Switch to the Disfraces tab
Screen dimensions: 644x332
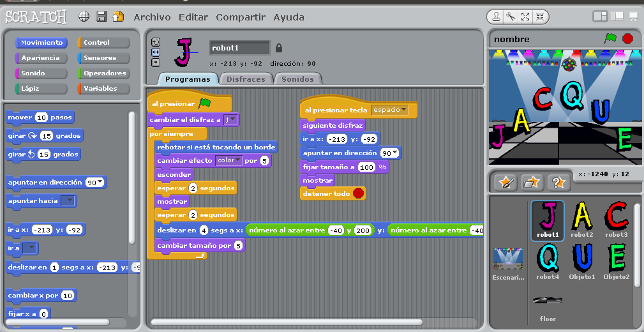click(x=246, y=79)
